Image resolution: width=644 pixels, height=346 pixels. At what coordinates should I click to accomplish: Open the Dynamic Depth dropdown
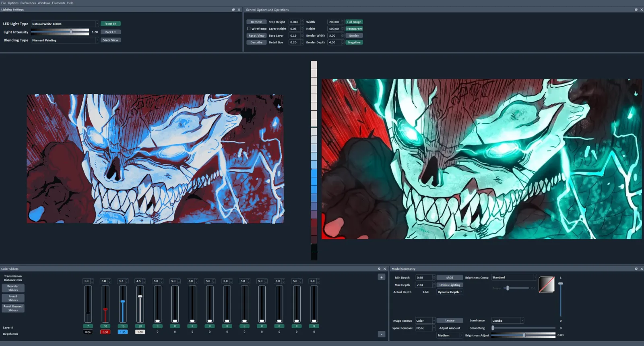tap(450, 292)
